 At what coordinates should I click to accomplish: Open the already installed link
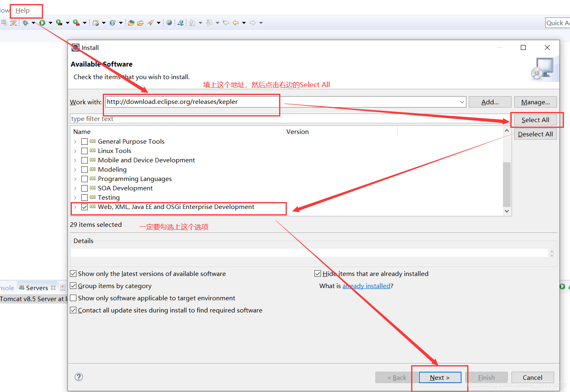366,286
